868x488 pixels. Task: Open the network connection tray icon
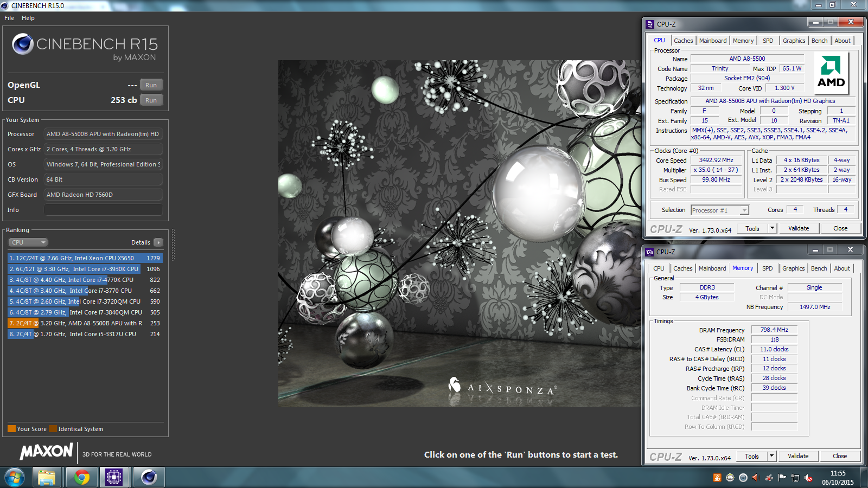[795, 478]
